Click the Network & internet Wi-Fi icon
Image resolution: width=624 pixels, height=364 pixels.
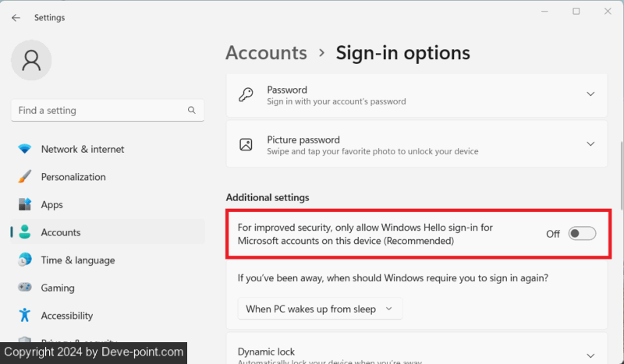(25, 149)
